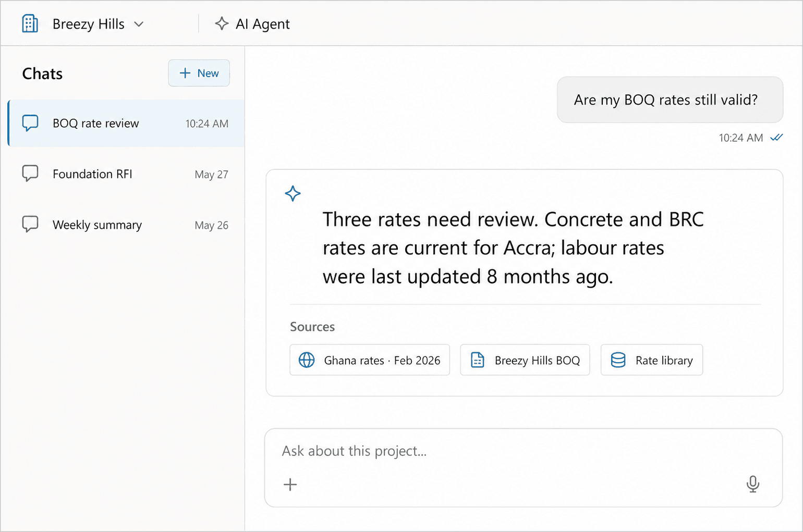Click the May 26 date in chat list
This screenshot has width=803, height=532.
[x=211, y=225]
